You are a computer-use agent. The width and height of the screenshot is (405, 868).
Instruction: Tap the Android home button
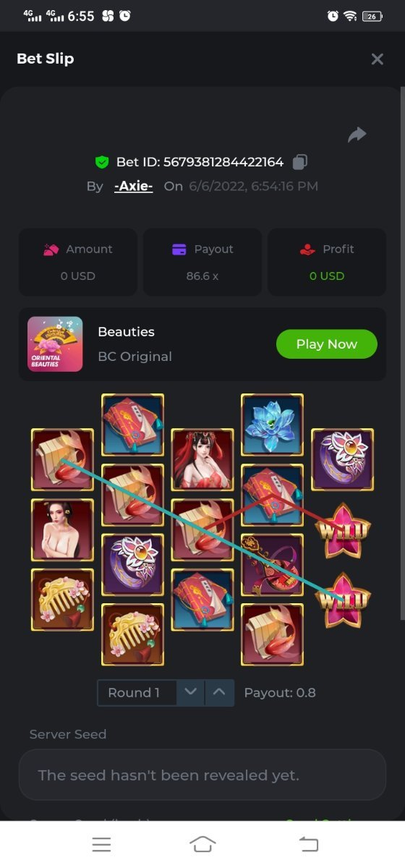(x=202, y=844)
